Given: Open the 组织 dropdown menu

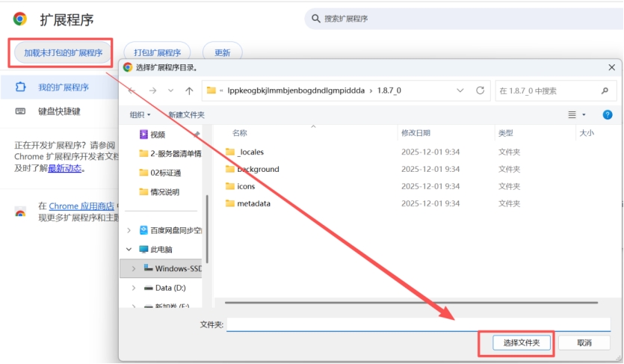Looking at the screenshot, I should (x=140, y=114).
